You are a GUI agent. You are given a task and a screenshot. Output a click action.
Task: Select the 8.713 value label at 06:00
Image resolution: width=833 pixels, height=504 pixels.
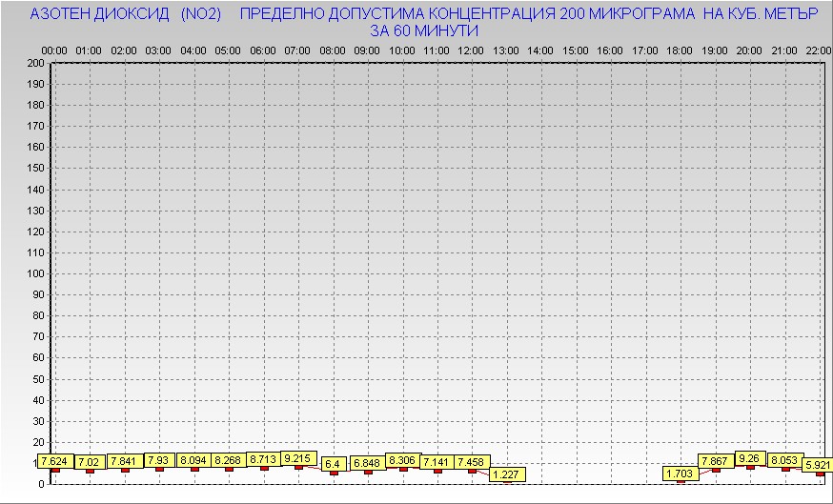coord(263,459)
